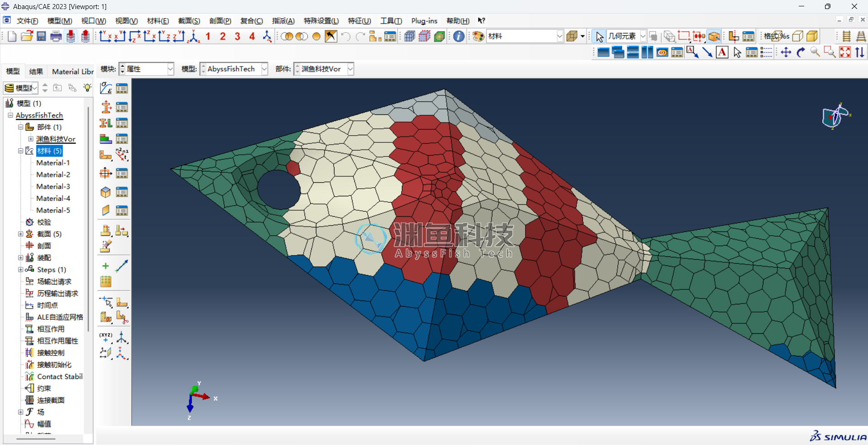
Task: Select Material-1 in the model tree
Action: [x=53, y=163]
